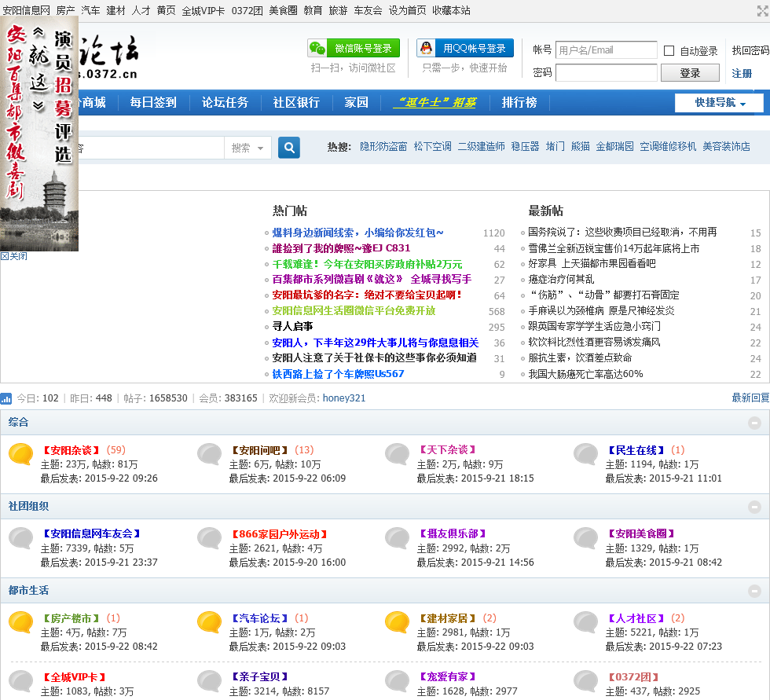Click the gray bubble icon for 安阳问吧
The height and width of the screenshot is (700, 770).
[210, 454]
